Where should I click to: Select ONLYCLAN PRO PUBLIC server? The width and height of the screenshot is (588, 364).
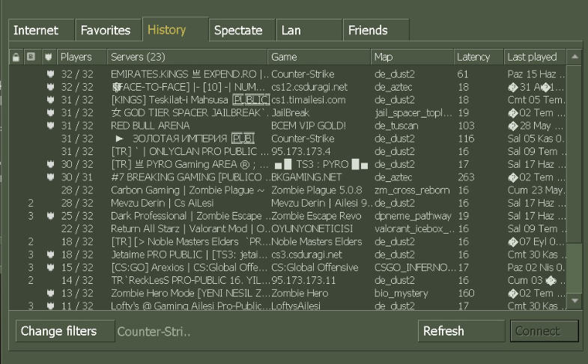190,151
